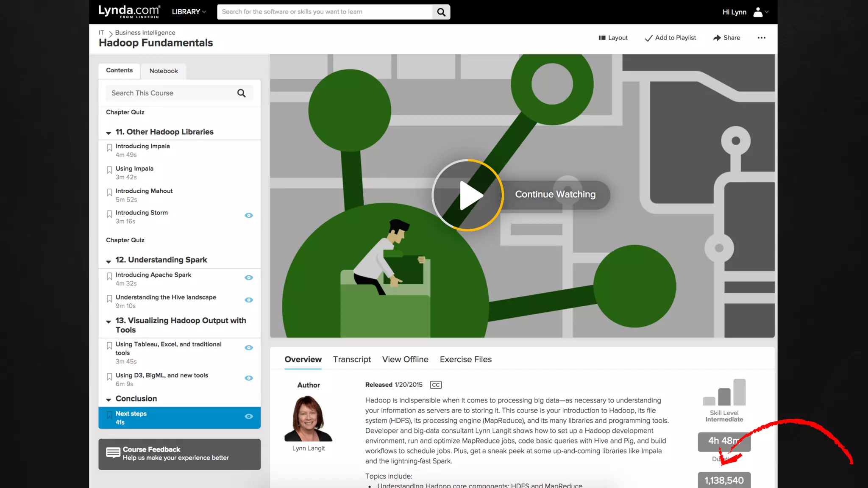
Task: Click the user profile avatar icon
Action: point(758,12)
